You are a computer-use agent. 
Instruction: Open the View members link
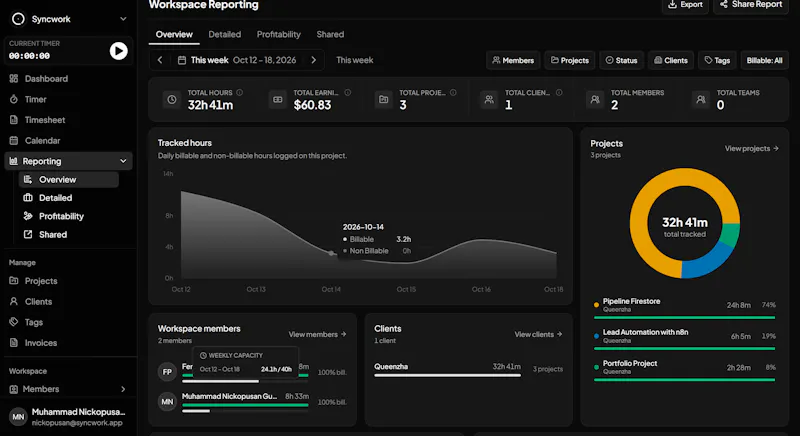[317, 335]
